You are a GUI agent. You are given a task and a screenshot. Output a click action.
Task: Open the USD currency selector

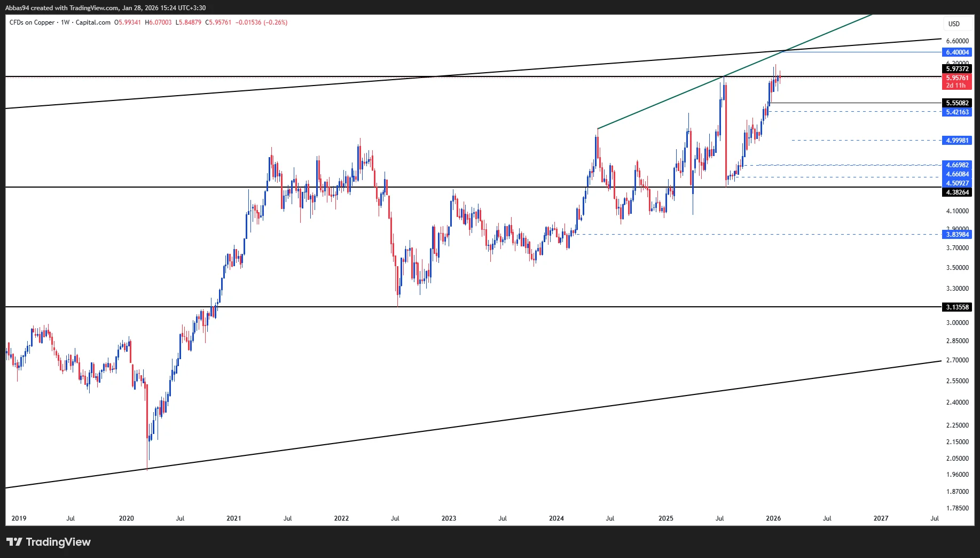pos(954,24)
